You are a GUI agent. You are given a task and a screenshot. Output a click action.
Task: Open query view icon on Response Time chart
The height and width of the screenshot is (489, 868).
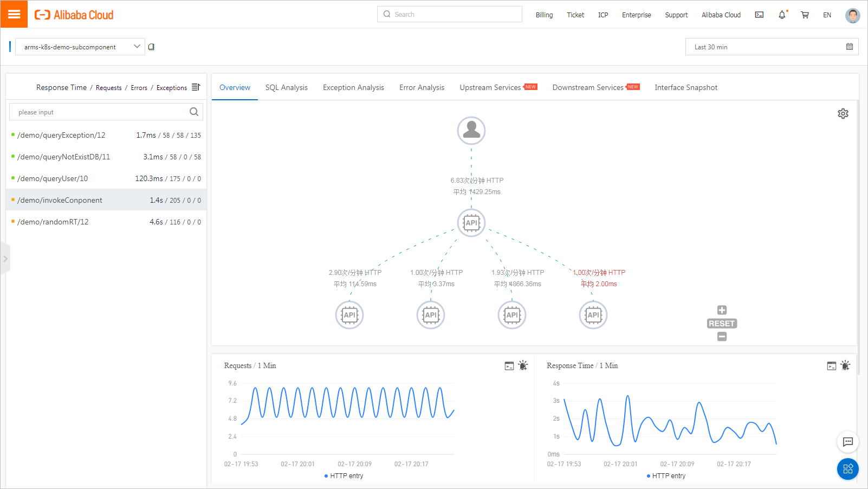[831, 366]
